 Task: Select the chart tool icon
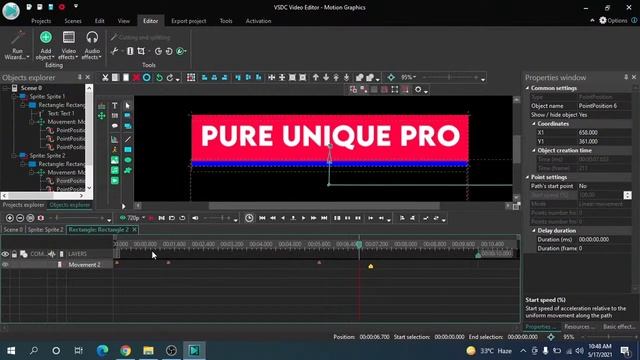(115, 140)
